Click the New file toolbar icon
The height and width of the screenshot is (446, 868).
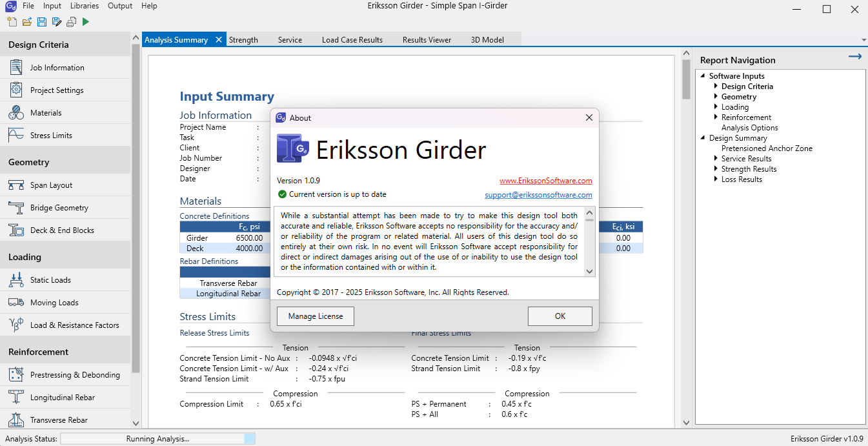[x=13, y=22]
